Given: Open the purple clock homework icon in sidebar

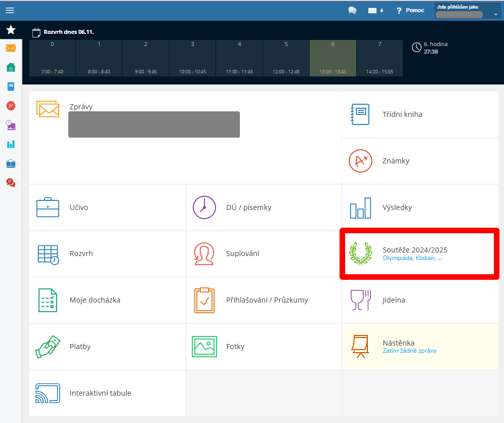Looking at the screenshot, I should (11, 125).
